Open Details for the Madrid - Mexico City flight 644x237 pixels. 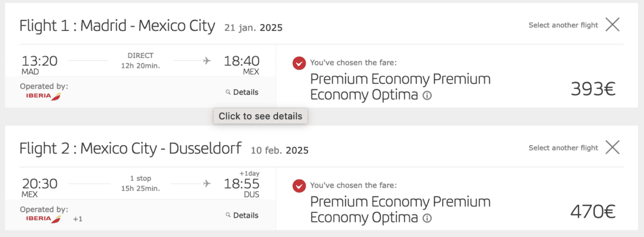[245, 92]
